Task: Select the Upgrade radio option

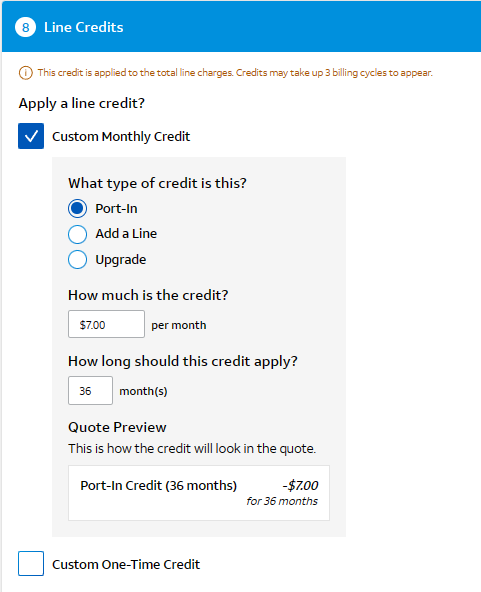Action: (x=77, y=260)
